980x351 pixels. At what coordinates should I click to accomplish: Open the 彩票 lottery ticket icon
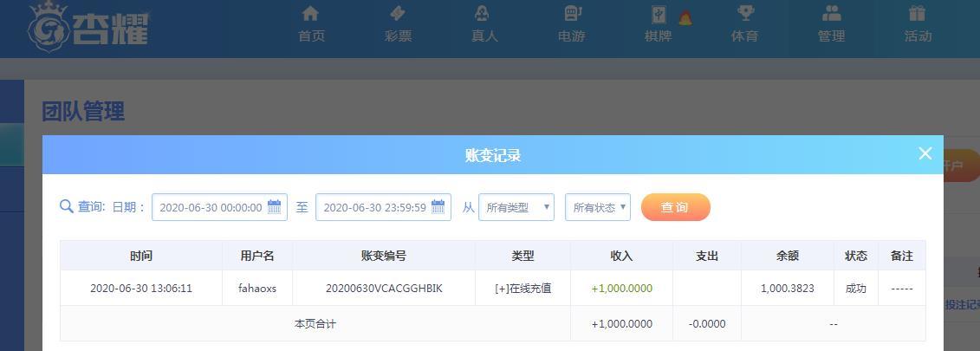pos(398,14)
